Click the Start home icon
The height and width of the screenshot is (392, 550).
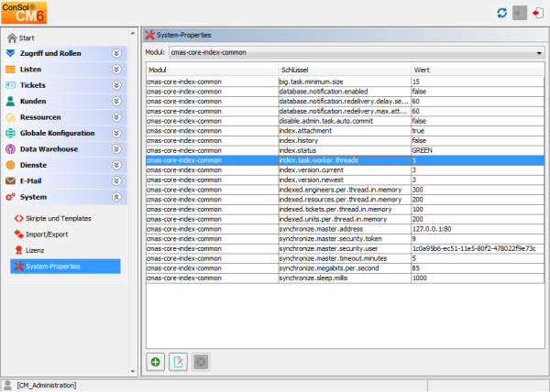coord(12,38)
